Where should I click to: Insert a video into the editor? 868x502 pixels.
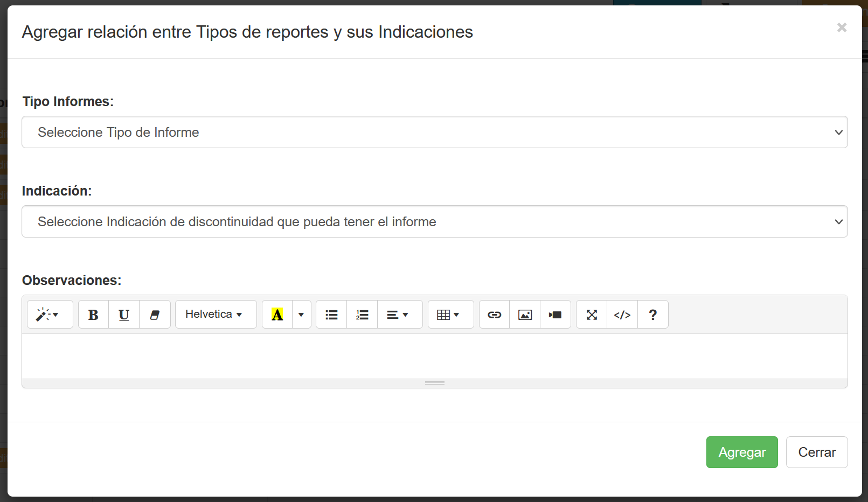coord(555,315)
